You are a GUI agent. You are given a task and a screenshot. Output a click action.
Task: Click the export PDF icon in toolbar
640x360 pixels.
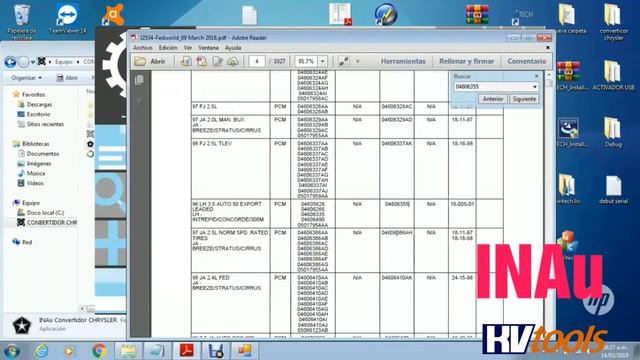202,61
